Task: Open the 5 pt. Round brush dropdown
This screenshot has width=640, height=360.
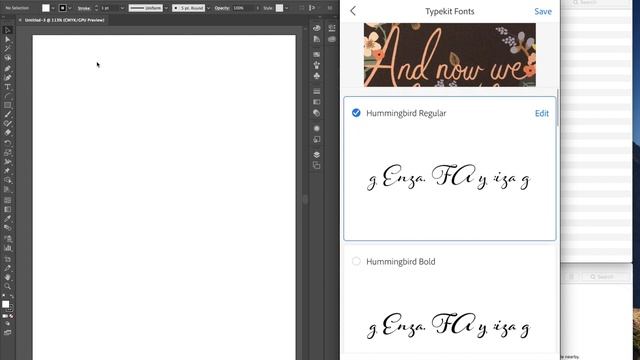Action: 209,8
